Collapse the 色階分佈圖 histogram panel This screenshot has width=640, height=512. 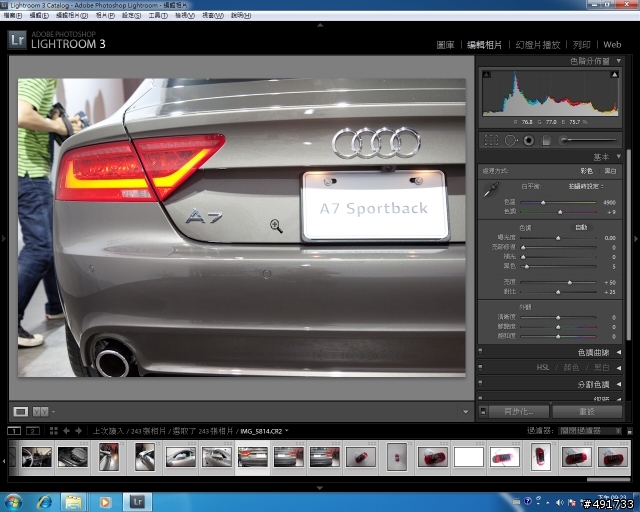[x=619, y=61]
